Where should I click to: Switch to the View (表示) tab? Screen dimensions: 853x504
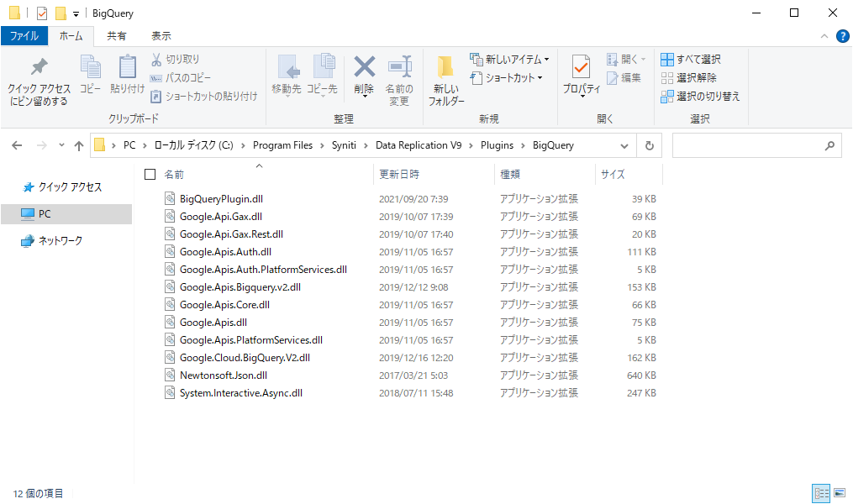click(x=161, y=36)
